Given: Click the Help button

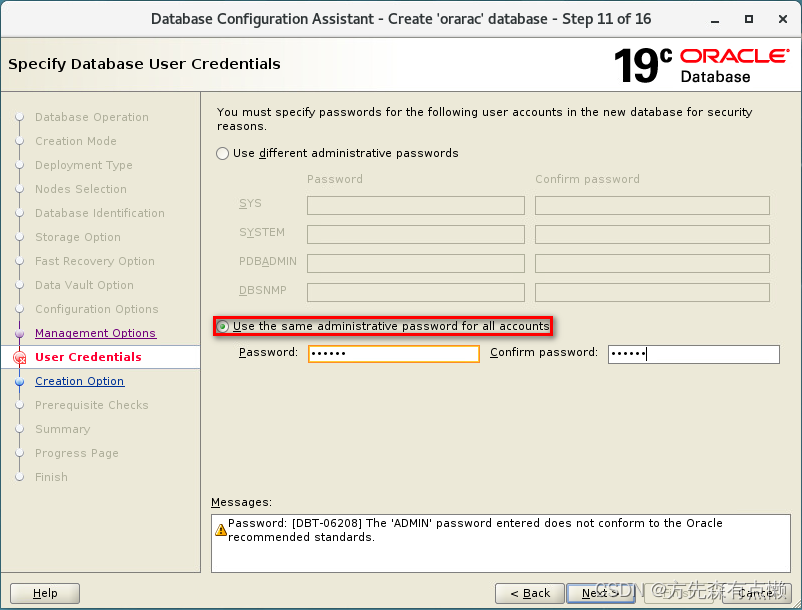Looking at the screenshot, I should point(45,593).
